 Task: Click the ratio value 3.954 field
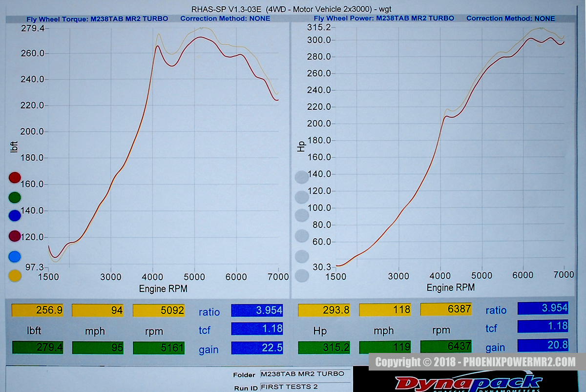[257, 310]
